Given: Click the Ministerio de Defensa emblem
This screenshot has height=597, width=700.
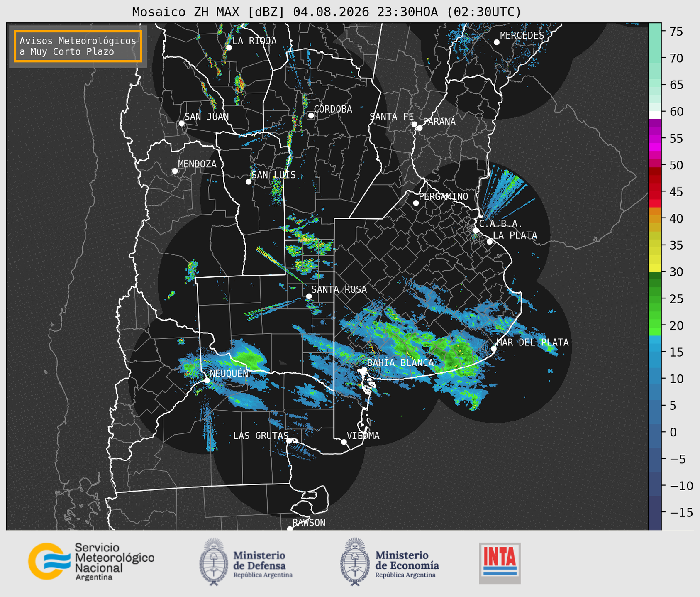Looking at the screenshot, I should click(x=214, y=562).
